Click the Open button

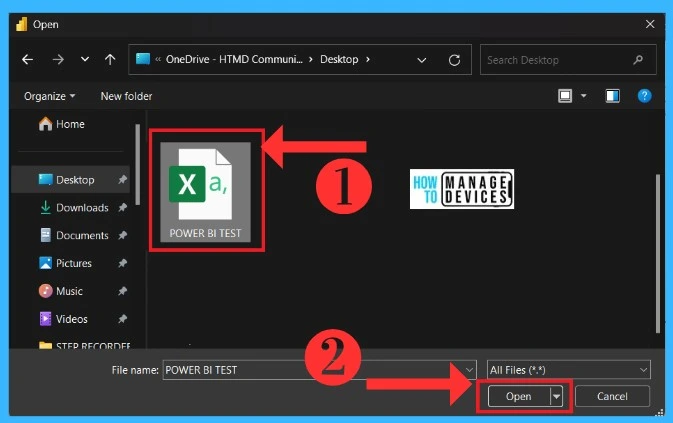coord(518,396)
